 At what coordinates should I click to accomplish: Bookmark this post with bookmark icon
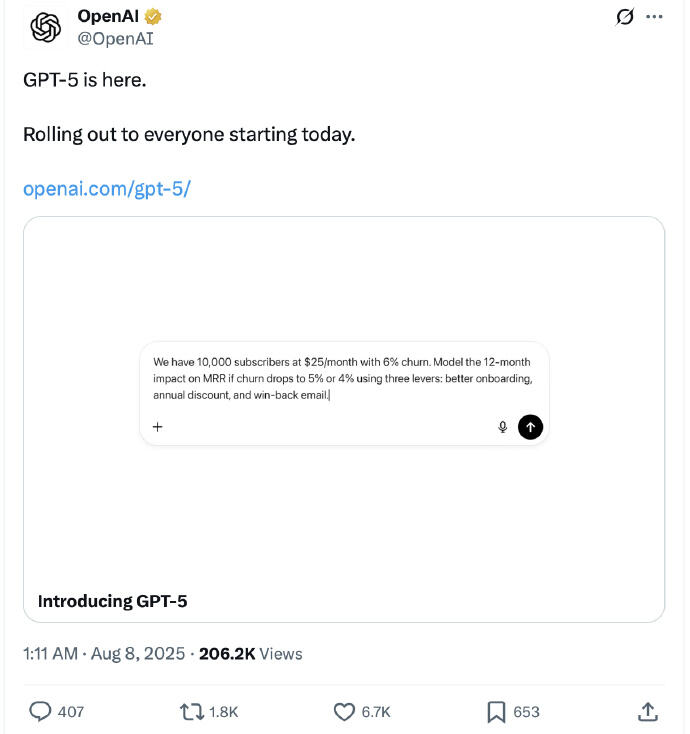pos(496,712)
